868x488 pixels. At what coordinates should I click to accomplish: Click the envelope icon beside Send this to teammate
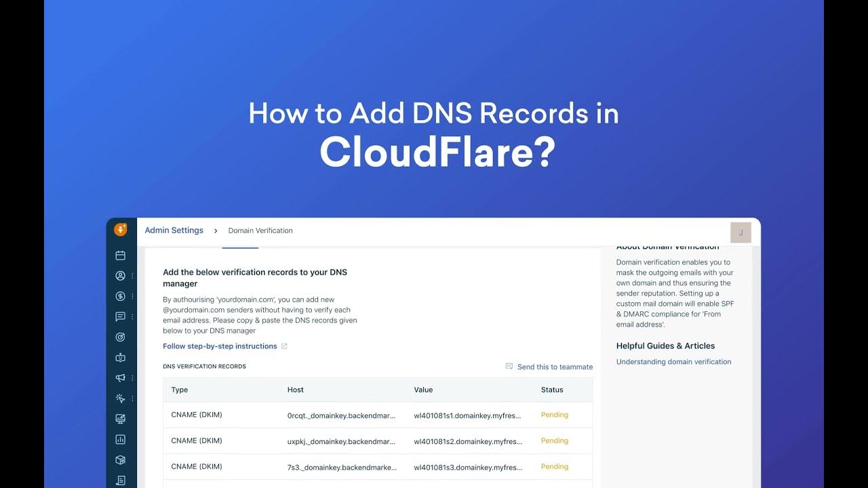coord(509,366)
